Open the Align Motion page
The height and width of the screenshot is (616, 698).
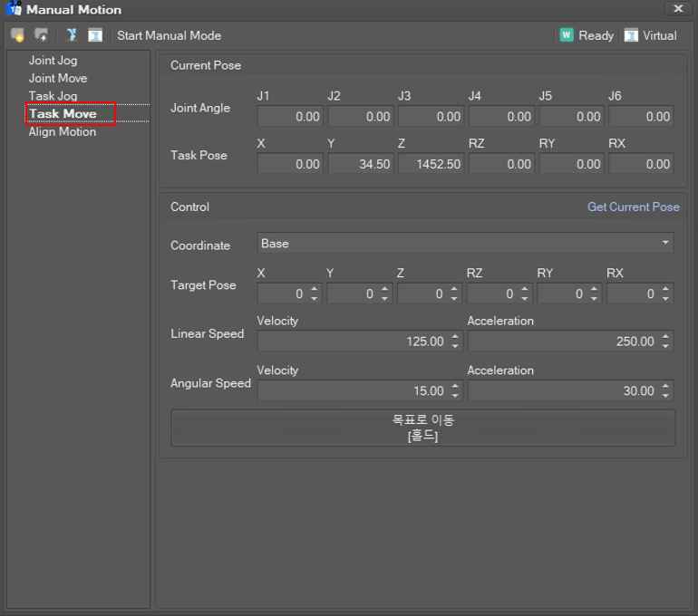pos(62,131)
